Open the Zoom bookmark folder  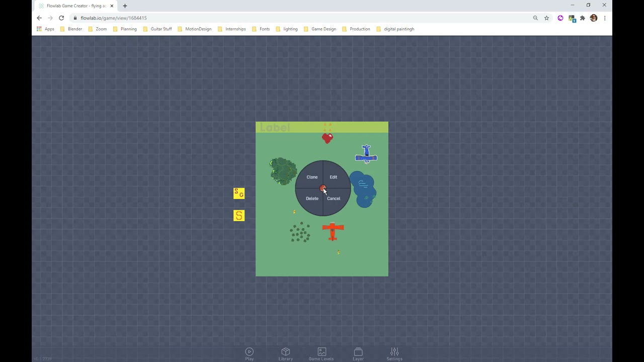pyautogui.click(x=98, y=29)
